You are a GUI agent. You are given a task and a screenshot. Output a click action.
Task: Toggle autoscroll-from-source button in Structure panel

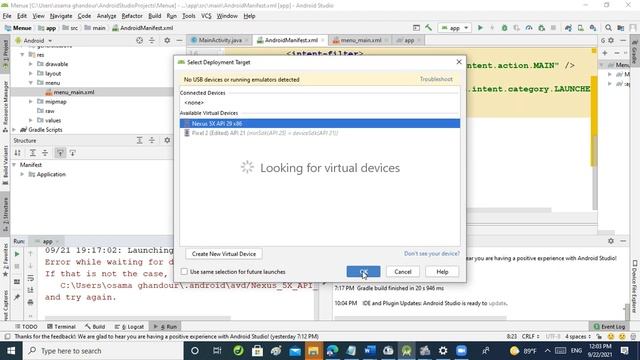pos(72,153)
